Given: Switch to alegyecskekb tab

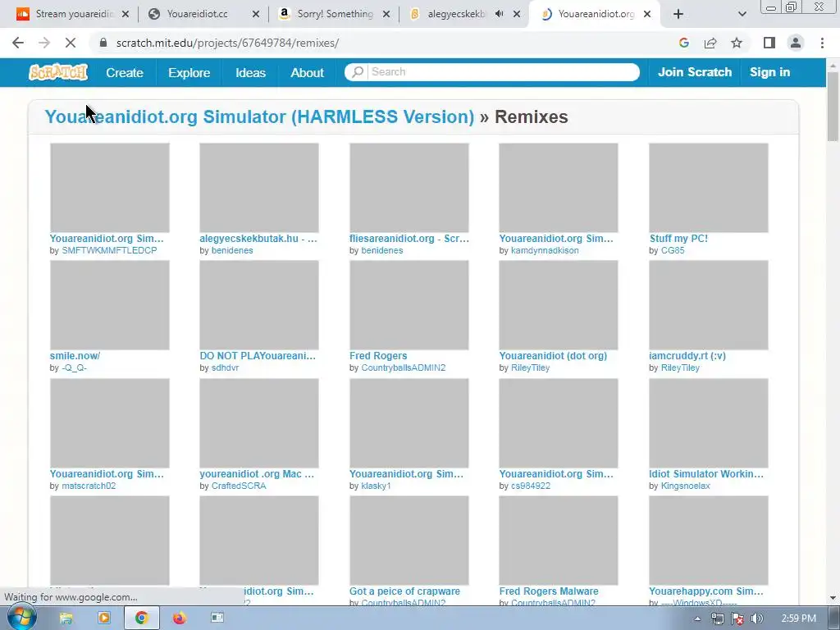Looking at the screenshot, I should [455, 14].
